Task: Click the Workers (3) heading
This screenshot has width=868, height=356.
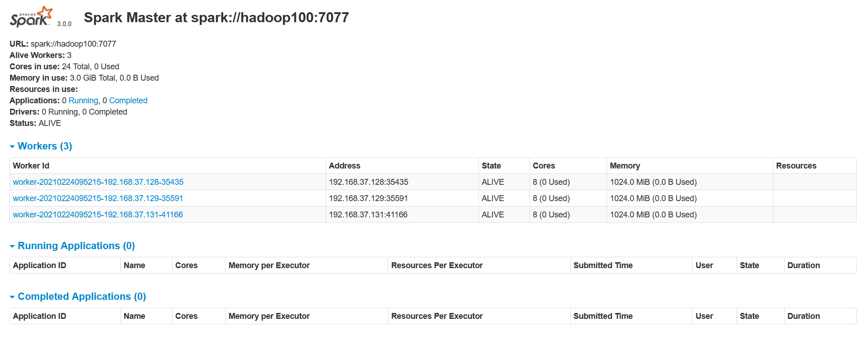Action: pyautogui.click(x=45, y=146)
